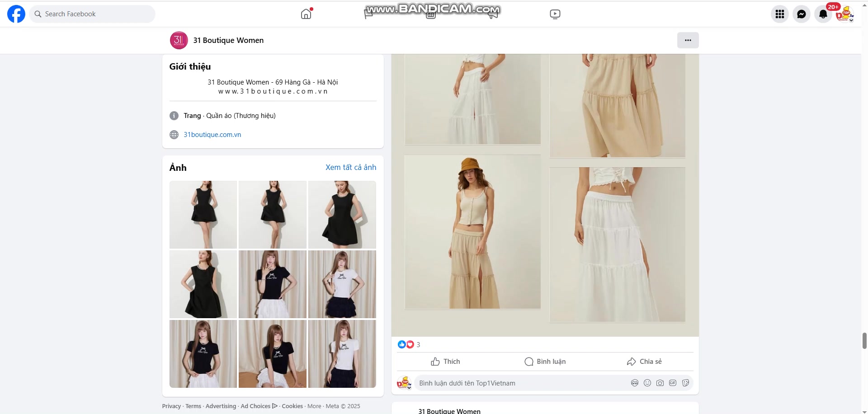Image resolution: width=868 pixels, height=414 pixels.
Task: Insert a GIF into the comment
Action: 673,383
